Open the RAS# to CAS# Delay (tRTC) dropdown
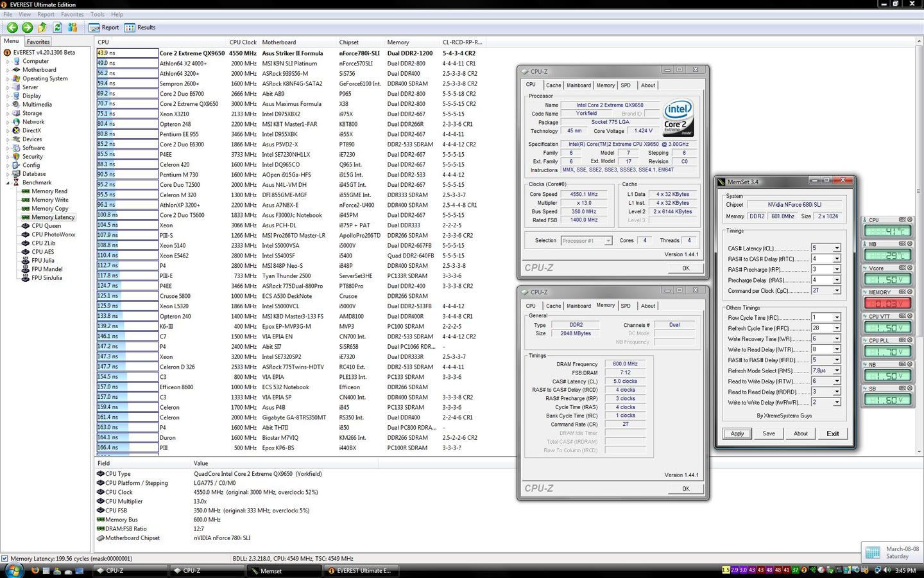The image size is (924, 578). click(837, 259)
